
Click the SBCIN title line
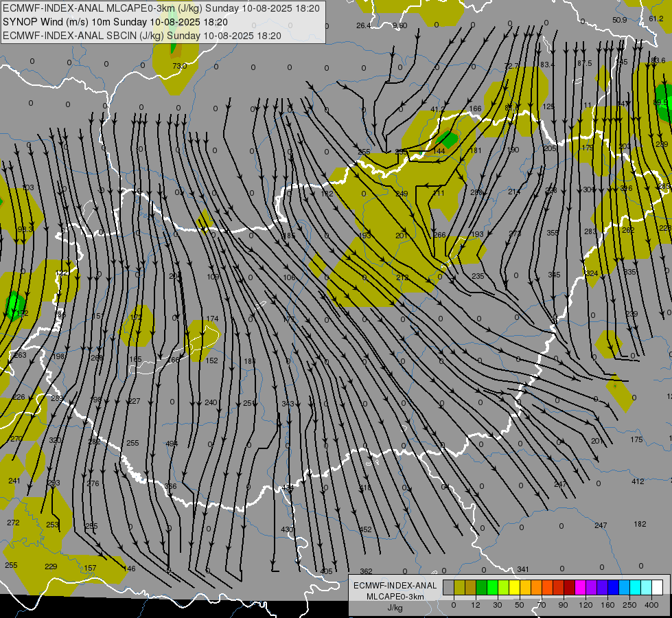tap(142, 36)
